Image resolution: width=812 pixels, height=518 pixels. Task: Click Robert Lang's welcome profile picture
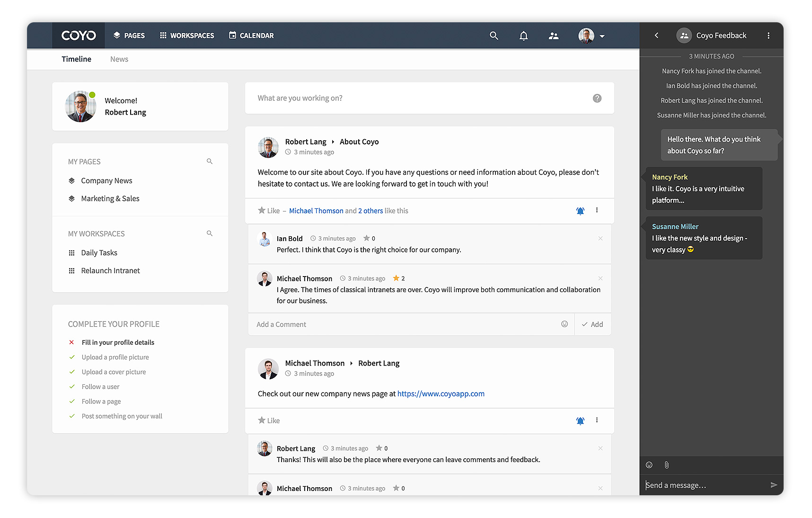80,107
